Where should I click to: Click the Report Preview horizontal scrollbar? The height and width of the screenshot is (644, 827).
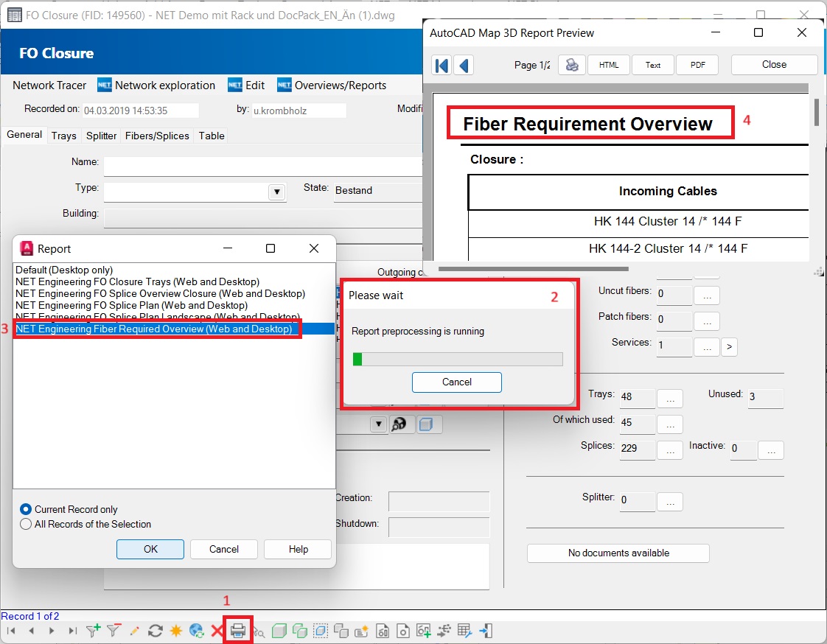click(533, 268)
